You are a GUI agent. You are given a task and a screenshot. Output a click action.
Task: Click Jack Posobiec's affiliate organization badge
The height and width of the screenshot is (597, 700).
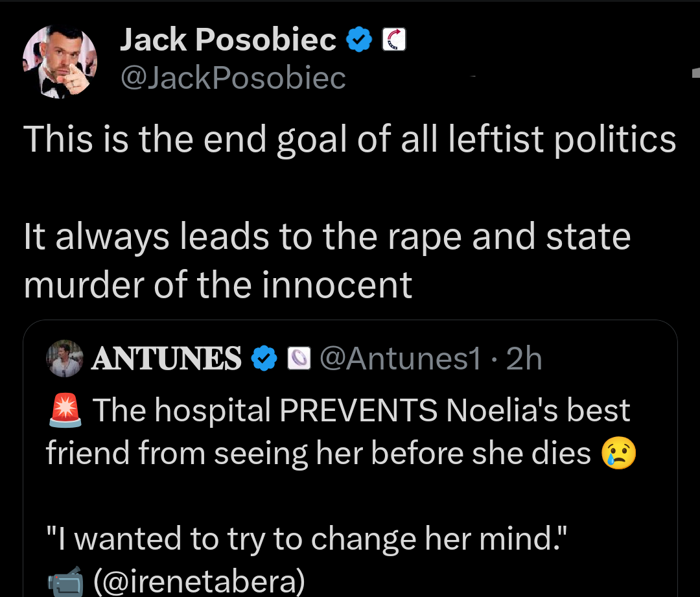tap(393, 38)
